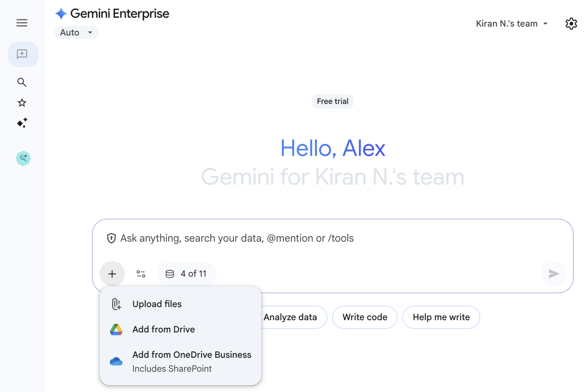The width and height of the screenshot is (587, 392).
Task: Open the Add from Drive option
Action: (x=163, y=329)
